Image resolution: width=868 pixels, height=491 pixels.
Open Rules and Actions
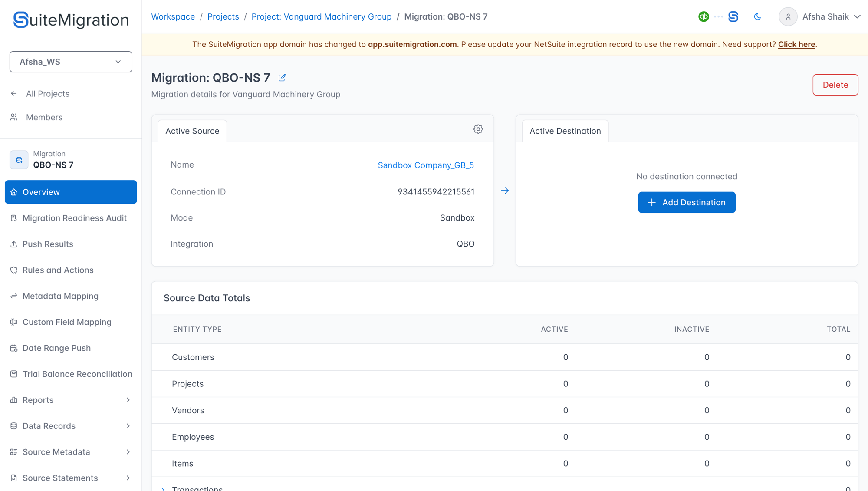(71, 270)
